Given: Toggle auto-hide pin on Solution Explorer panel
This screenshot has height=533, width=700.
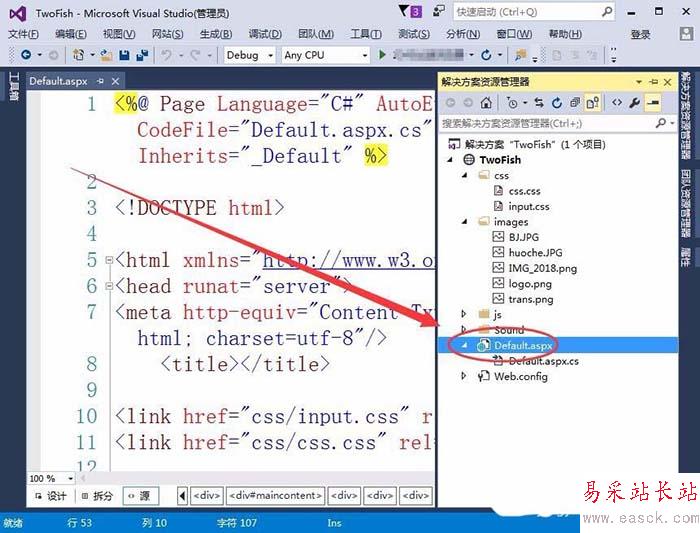Looking at the screenshot, I should (x=654, y=82).
